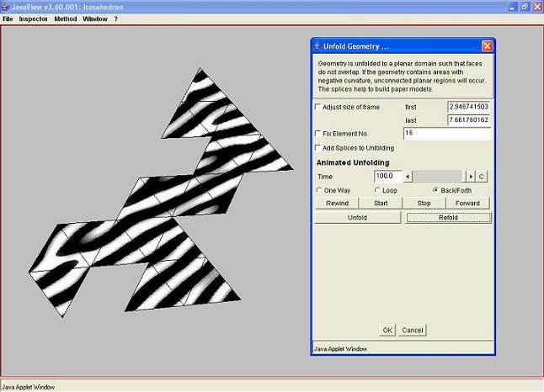
Task: Open the Inspector menu
Action: coord(33,19)
